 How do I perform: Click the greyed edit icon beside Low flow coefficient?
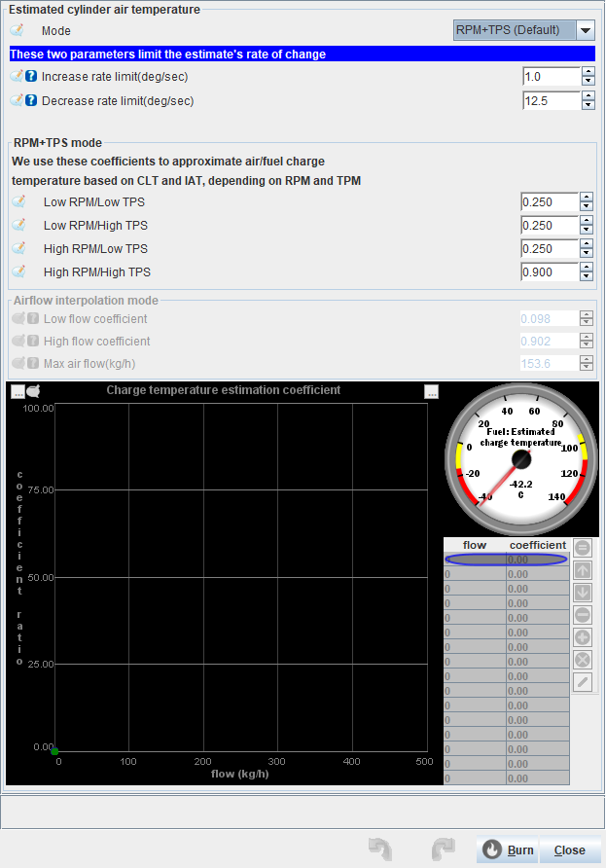tap(18, 318)
